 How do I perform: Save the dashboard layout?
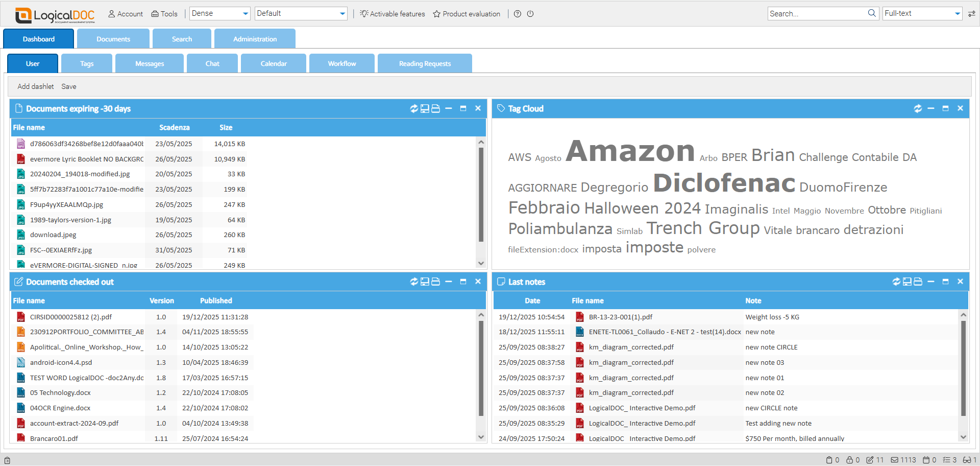click(68, 86)
